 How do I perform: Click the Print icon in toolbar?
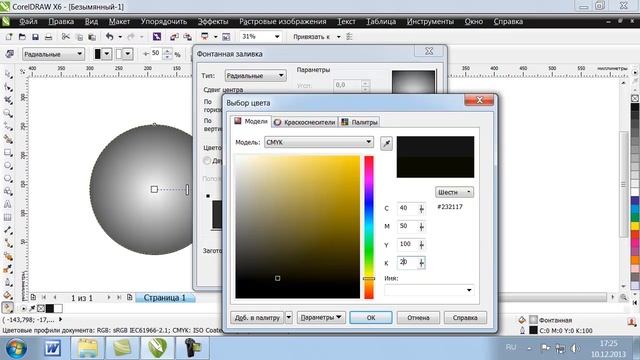[x=48, y=37]
